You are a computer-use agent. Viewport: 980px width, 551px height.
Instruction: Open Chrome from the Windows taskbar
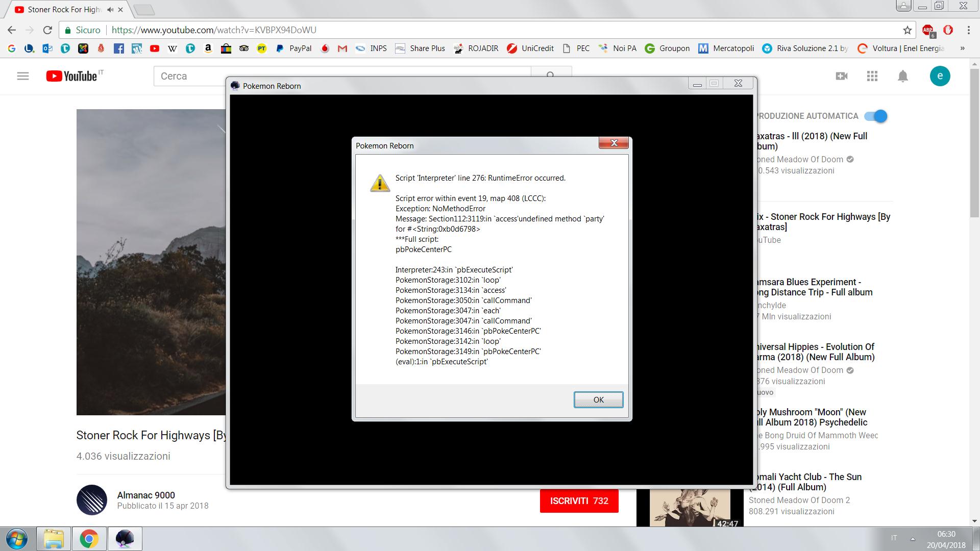click(x=89, y=539)
